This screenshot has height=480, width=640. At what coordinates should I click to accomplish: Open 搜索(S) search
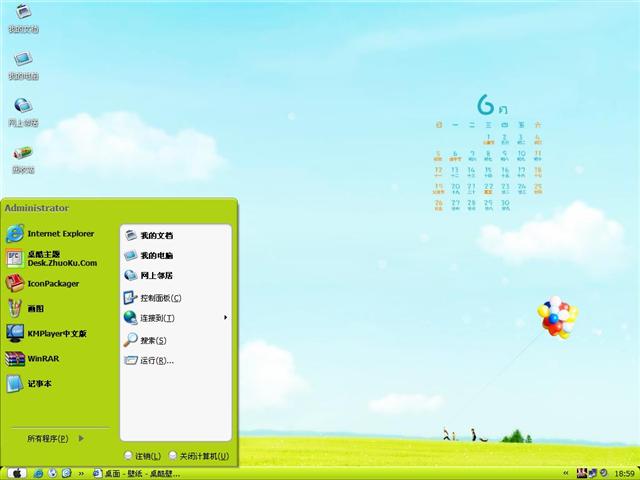point(145,340)
